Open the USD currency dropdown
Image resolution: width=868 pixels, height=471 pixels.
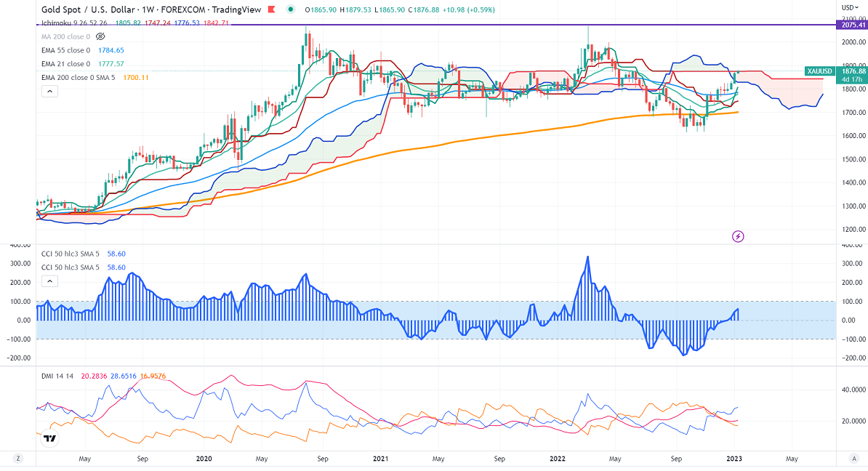[849, 8]
